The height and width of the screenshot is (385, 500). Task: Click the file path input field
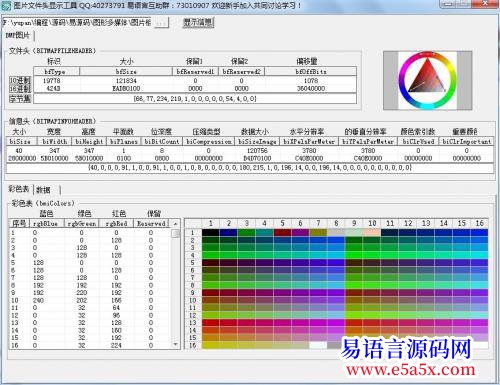77,23
